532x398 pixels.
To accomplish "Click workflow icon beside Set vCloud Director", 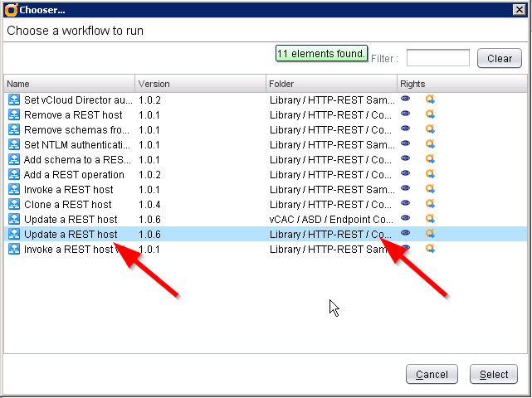I will pyautogui.click(x=13, y=99).
